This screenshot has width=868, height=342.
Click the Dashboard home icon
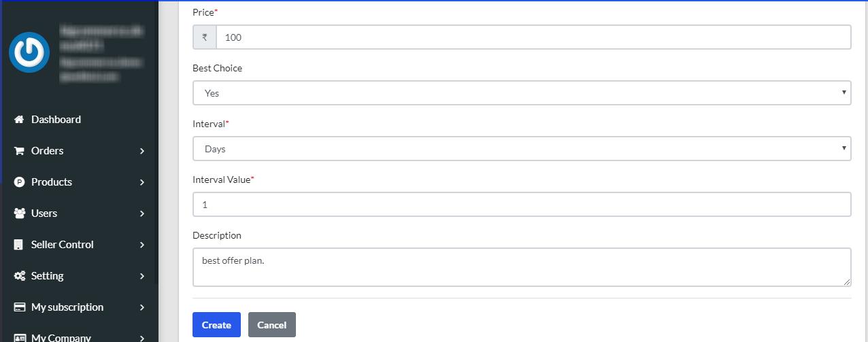(19, 120)
